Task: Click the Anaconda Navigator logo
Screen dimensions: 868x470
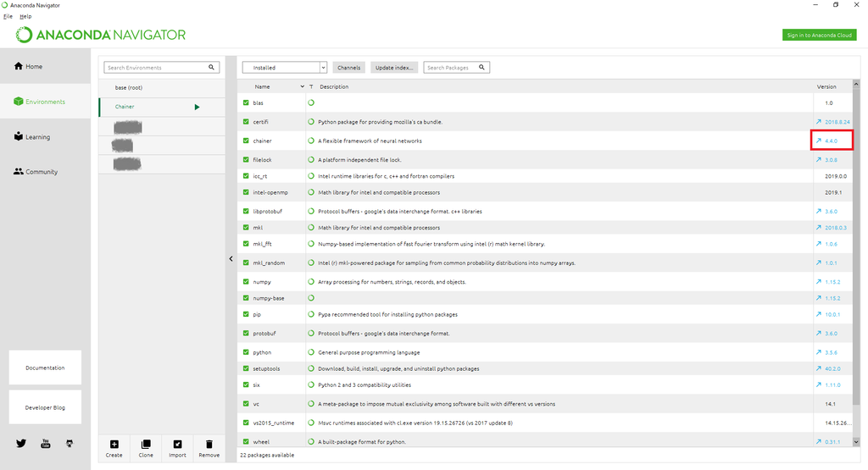Action: 101,35
